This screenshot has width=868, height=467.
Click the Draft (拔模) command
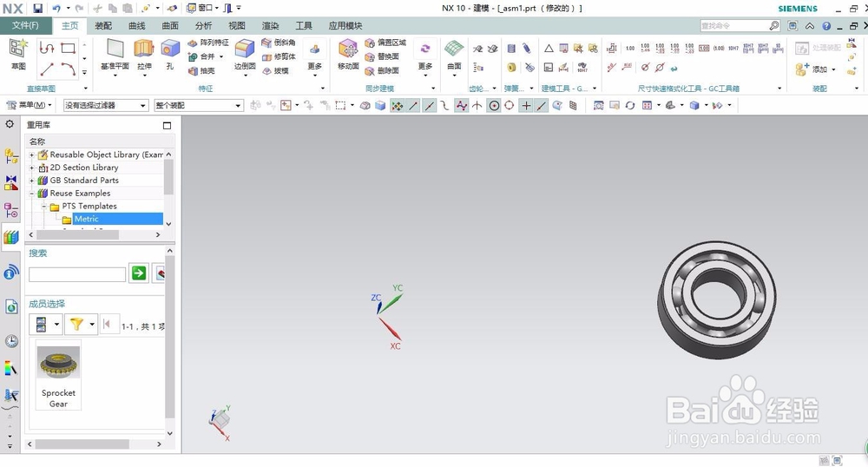[275, 71]
